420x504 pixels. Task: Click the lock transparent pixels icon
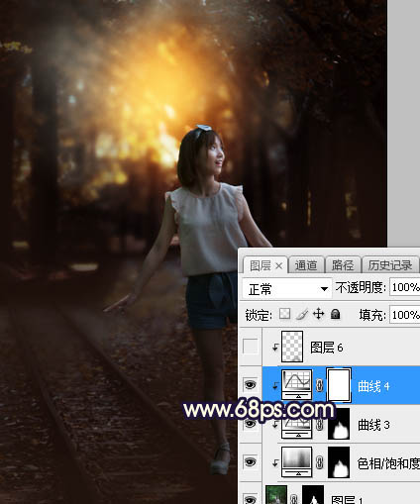pyautogui.click(x=284, y=314)
